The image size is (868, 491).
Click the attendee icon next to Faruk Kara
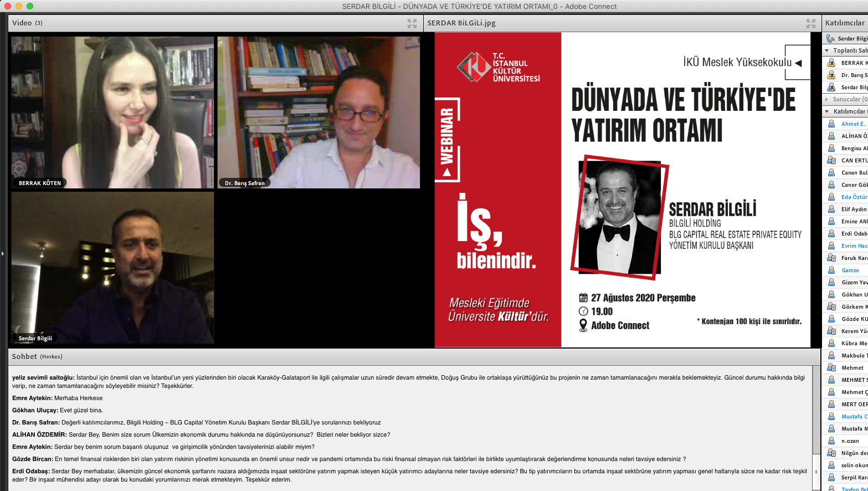tap(831, 258)
